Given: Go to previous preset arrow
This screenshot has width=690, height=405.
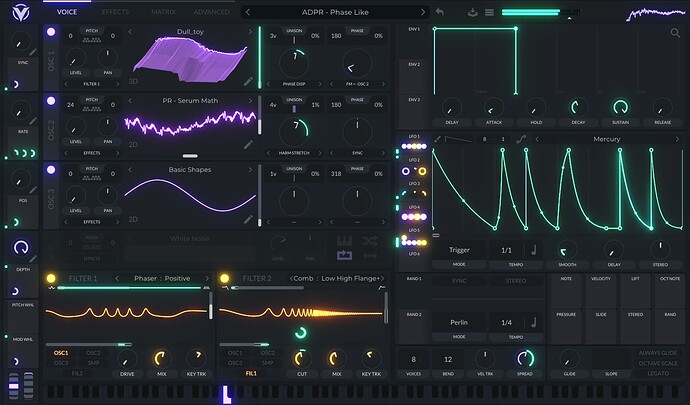Looking at the screenshot, I should [x=248, y=12].
